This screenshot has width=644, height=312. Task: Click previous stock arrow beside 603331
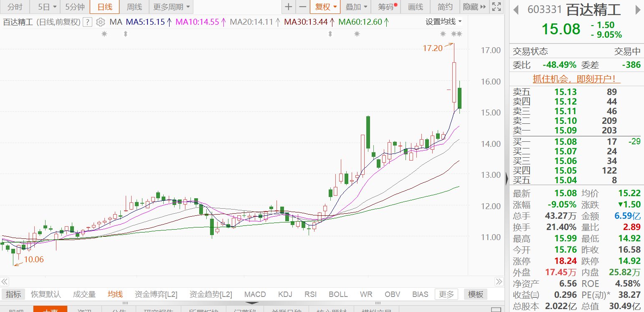517,10
